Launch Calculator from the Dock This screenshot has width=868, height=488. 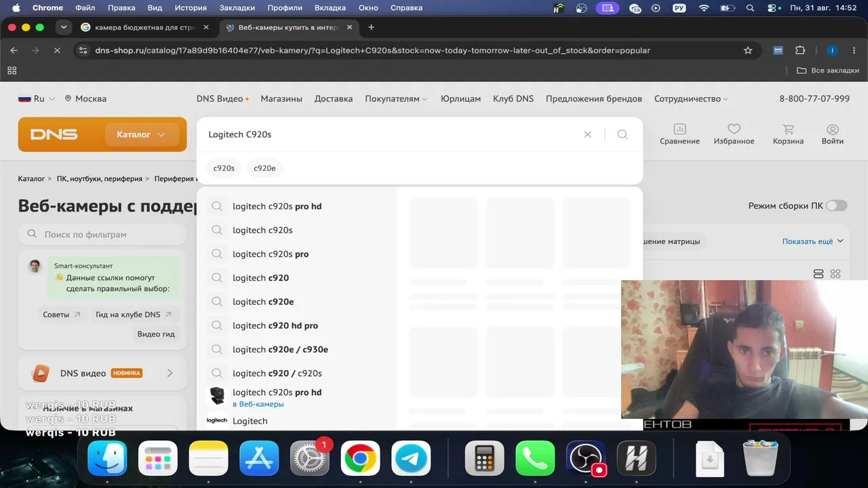[484, 458]
